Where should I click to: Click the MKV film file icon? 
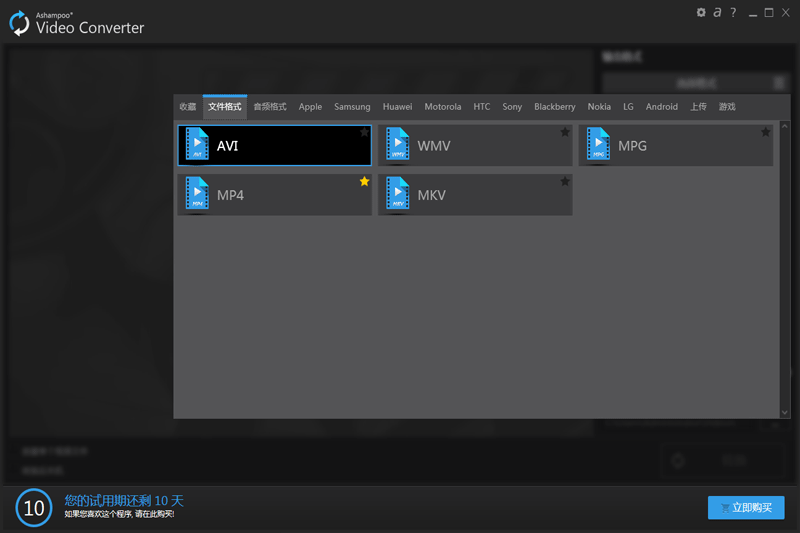(397, 193)
